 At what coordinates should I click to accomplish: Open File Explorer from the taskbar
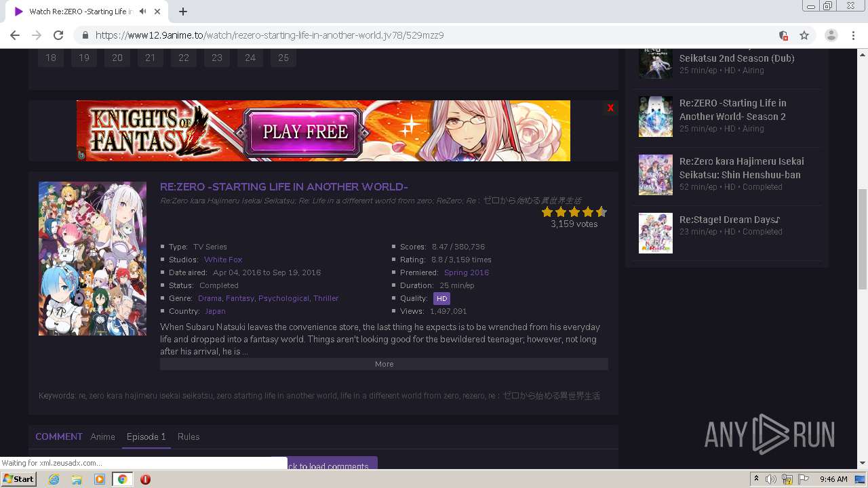pos(77,479)
